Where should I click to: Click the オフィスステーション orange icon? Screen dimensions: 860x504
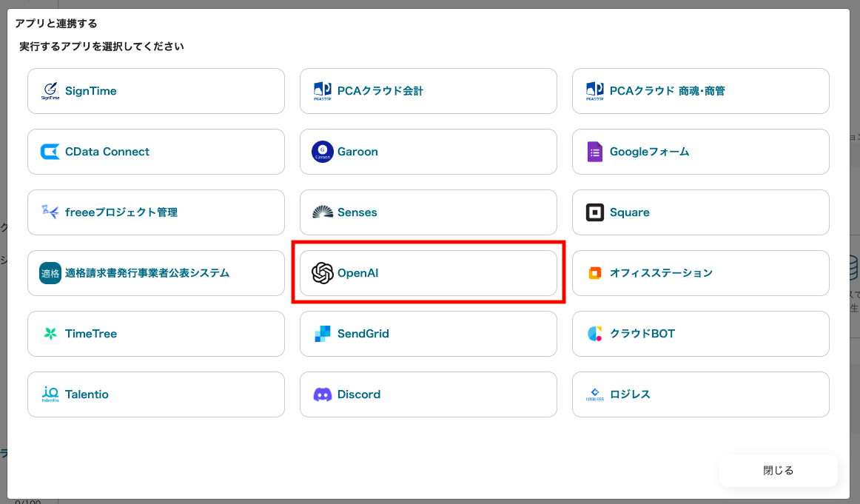[x=595, y=273]
